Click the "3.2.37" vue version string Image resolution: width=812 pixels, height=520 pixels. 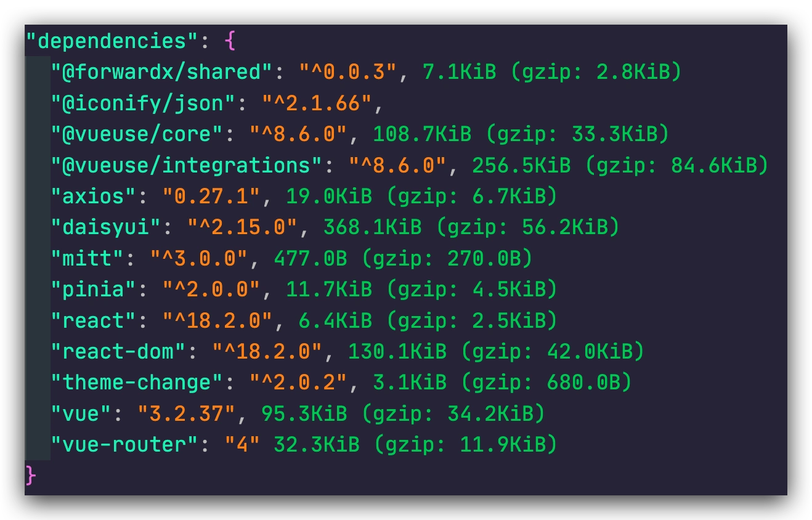[x=187, y=413]
